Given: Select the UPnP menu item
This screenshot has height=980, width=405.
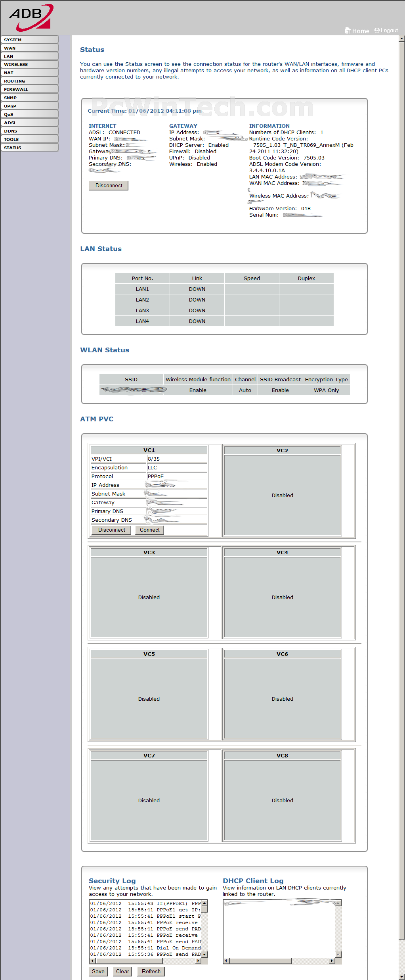Looking at the screenshot, I should point(30,106).
